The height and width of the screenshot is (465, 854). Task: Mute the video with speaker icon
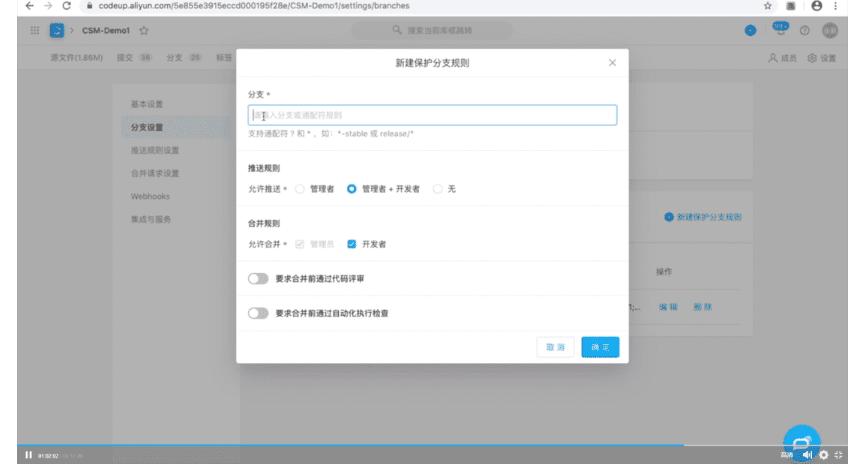coord(807,455)
